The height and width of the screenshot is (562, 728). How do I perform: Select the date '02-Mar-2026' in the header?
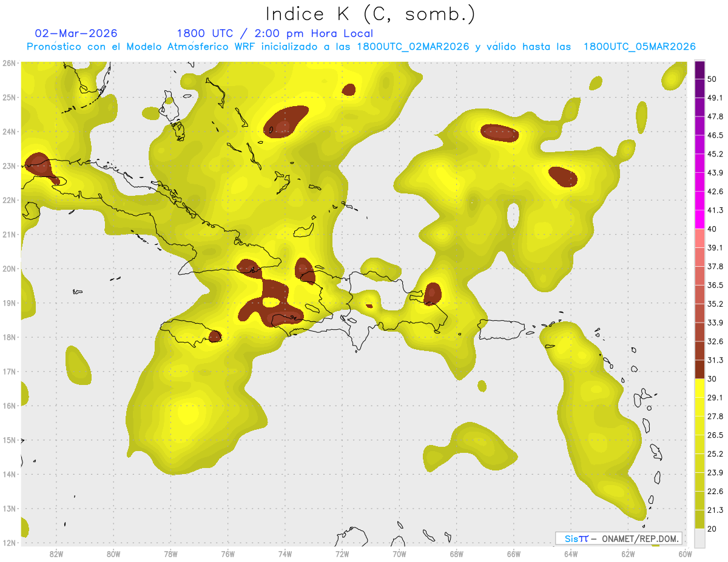coord(76,33)
